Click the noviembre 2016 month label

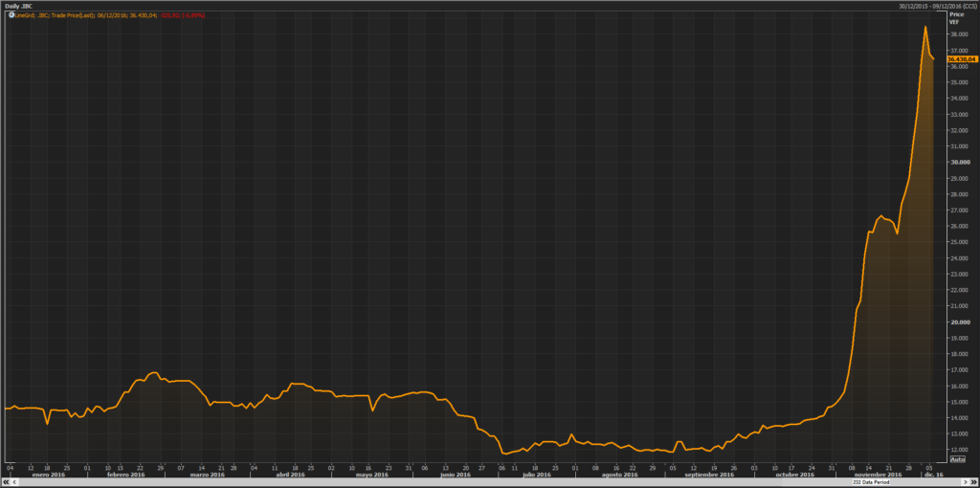pyautogui.click(x=879, y=475)
